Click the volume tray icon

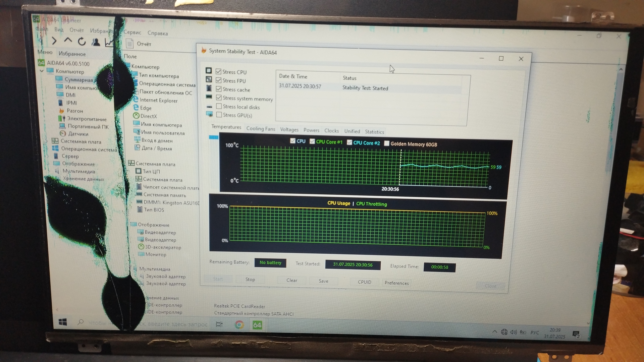tap(513, 332)
